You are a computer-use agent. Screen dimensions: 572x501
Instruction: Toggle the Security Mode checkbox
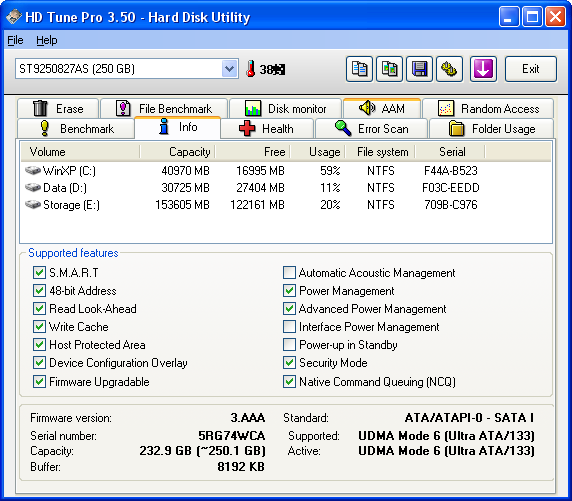(x=289, y=362)
